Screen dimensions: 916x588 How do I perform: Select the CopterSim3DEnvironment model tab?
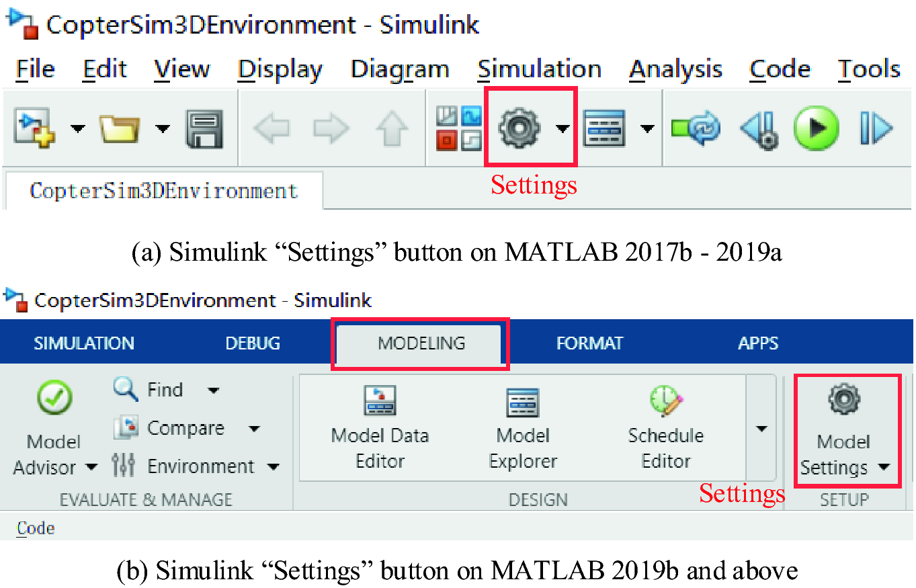click(x=164, y=191)
